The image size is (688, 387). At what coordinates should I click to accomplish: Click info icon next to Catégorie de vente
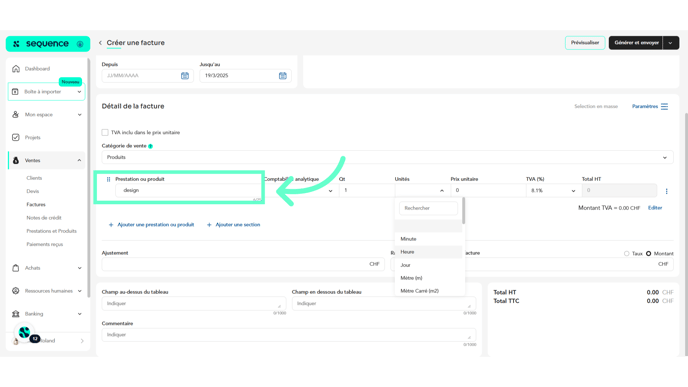tap(150, 146)
